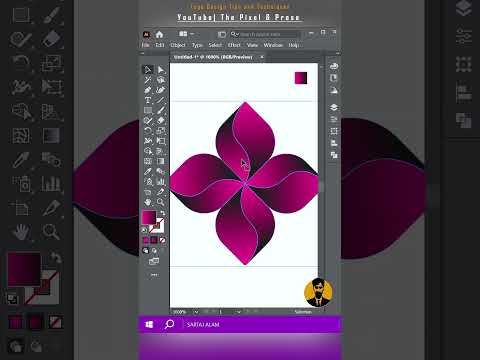Choose the Lasso tool
This screenshot has height=360, width=480.
(x=161, y=80)
